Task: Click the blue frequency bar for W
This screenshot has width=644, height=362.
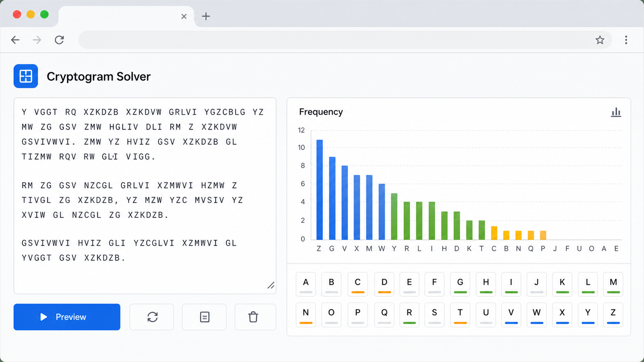Action: pyautogui.click(x=382, y=212)
